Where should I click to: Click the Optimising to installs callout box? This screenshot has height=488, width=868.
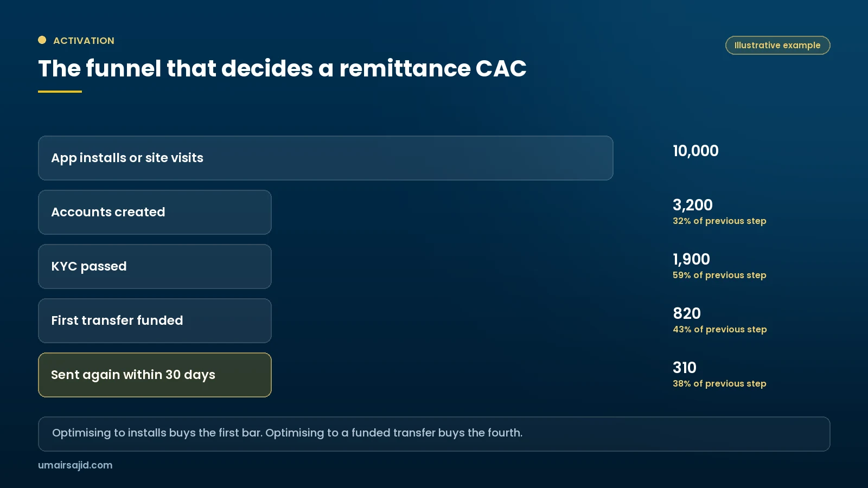(434, 434)
